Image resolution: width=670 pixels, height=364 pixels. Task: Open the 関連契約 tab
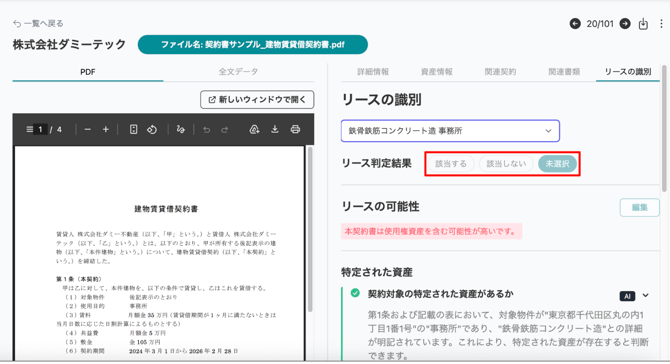[x=500, y=72]
